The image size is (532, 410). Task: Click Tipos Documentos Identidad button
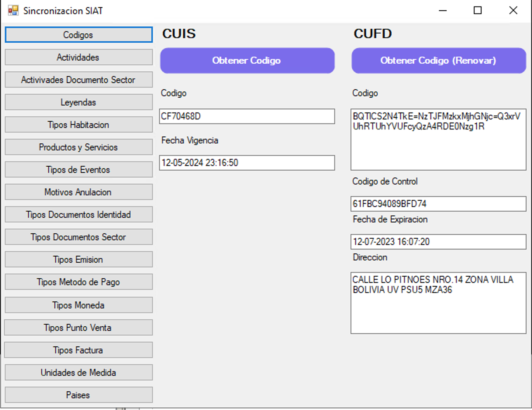pos(78,215)
